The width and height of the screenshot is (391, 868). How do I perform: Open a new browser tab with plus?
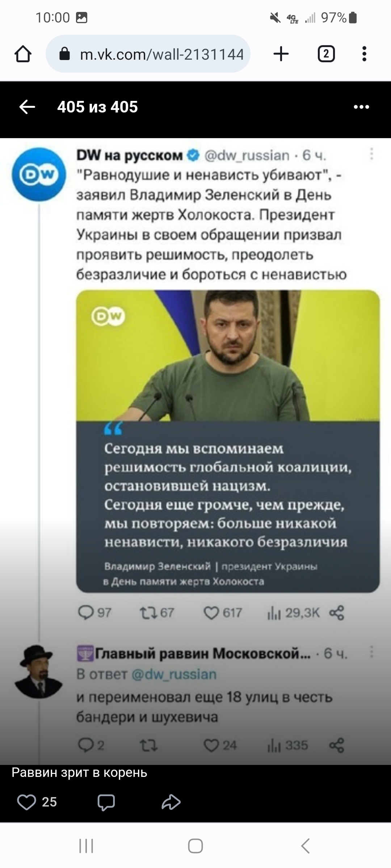click(x=281, y=54)
